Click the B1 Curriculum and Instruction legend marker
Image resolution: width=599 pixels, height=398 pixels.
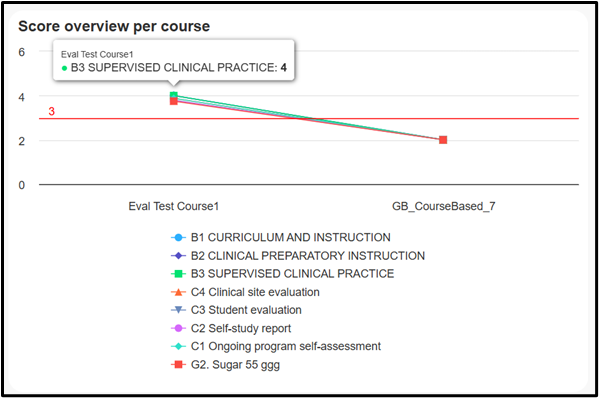pyautogui.click(x=178, y=237)
